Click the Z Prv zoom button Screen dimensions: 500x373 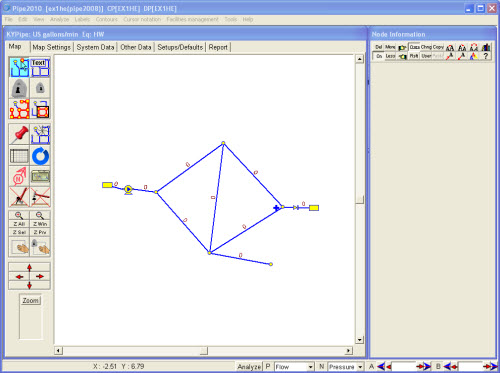[x=40, y=232]
